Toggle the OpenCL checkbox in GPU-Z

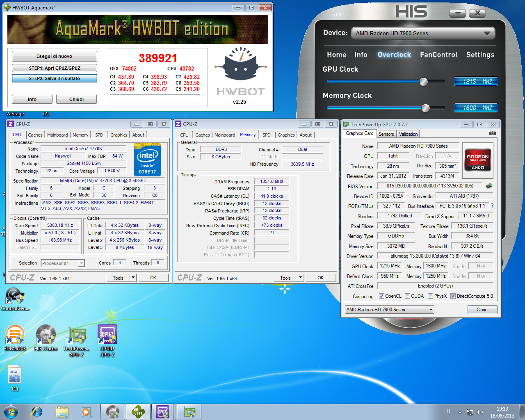click(381, 296)
